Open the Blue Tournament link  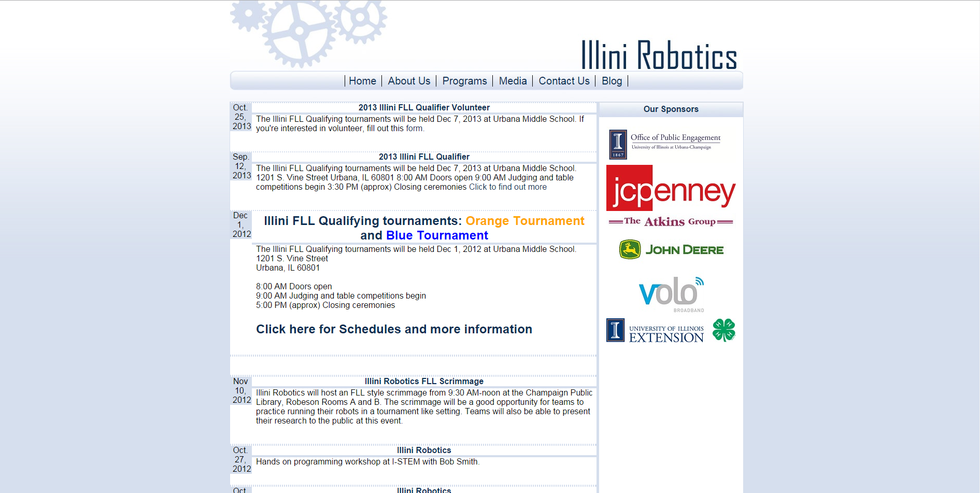[x=437, y=235]
